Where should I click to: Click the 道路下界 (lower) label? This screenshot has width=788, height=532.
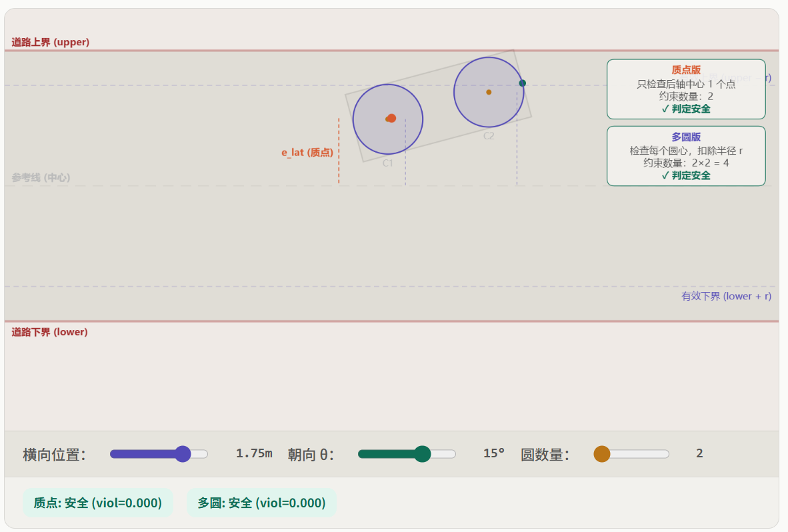[x=49, y=332]
